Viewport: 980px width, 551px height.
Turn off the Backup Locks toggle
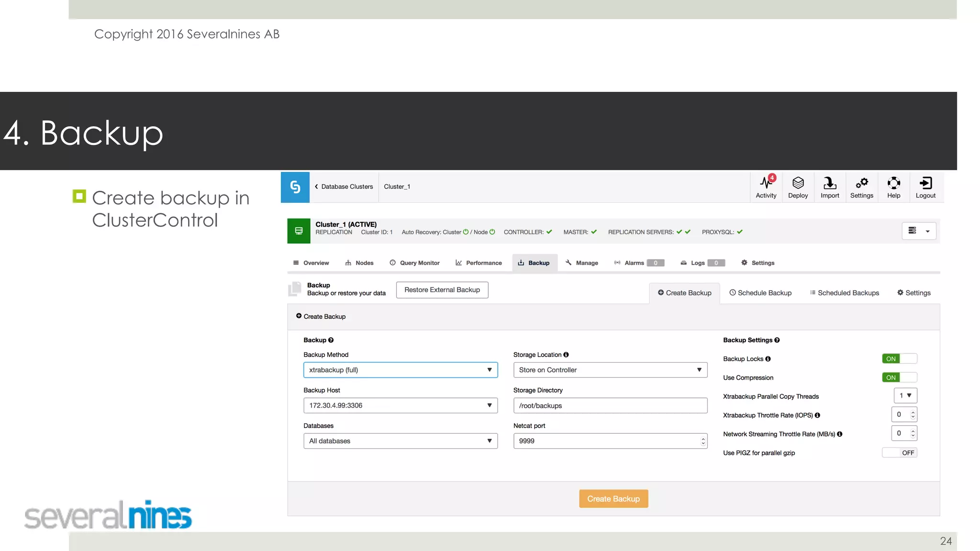point(899,359)
